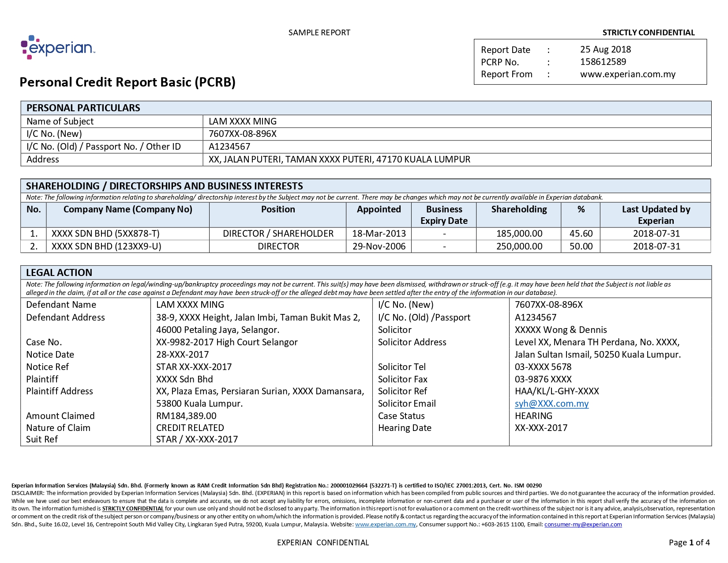Select the Personal Credit Report Basic (PCRB) title

click(128, 82)
